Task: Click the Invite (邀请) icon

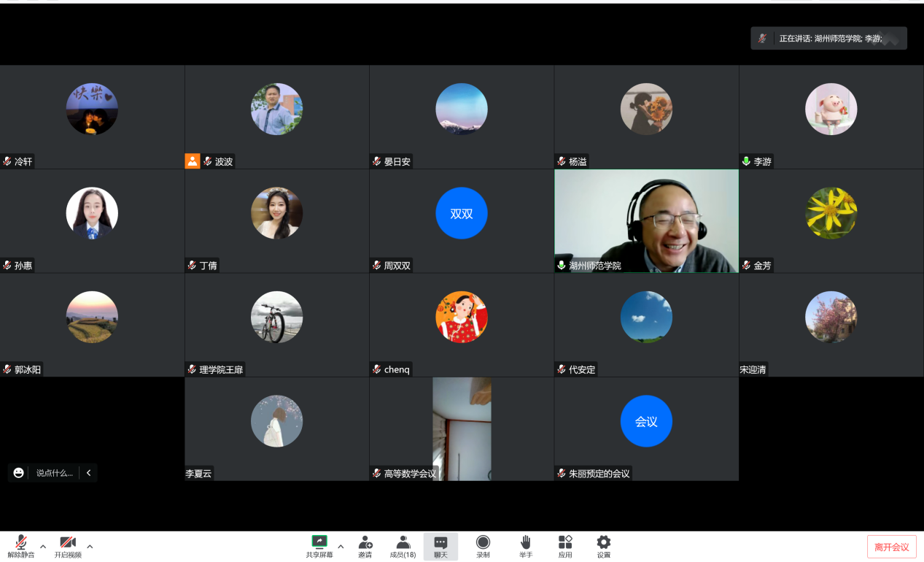Action: pos(365,545)
